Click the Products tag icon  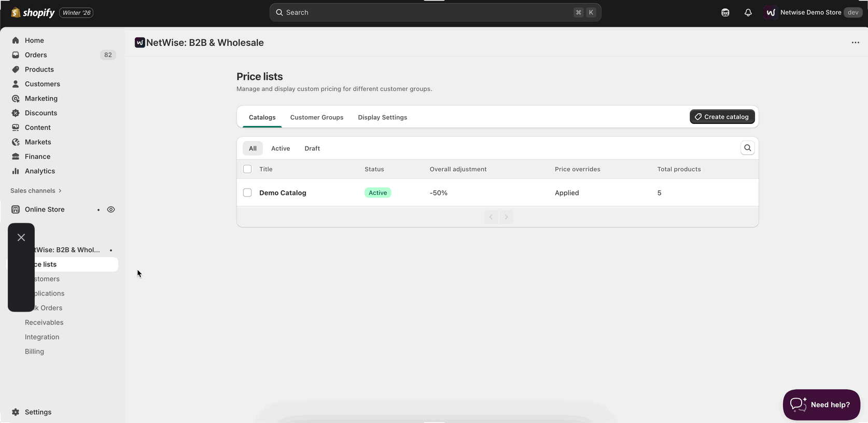[16, 69]
